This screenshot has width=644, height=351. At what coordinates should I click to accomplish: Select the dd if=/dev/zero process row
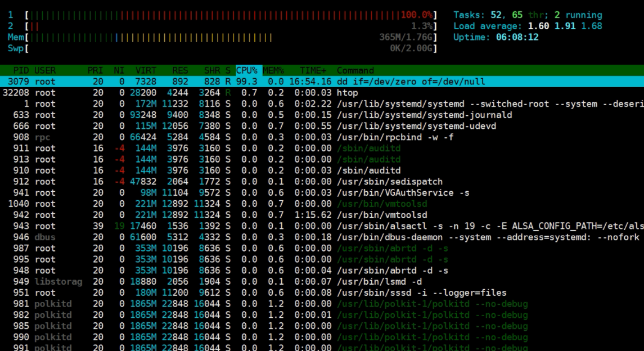click(x=322, y=82)
